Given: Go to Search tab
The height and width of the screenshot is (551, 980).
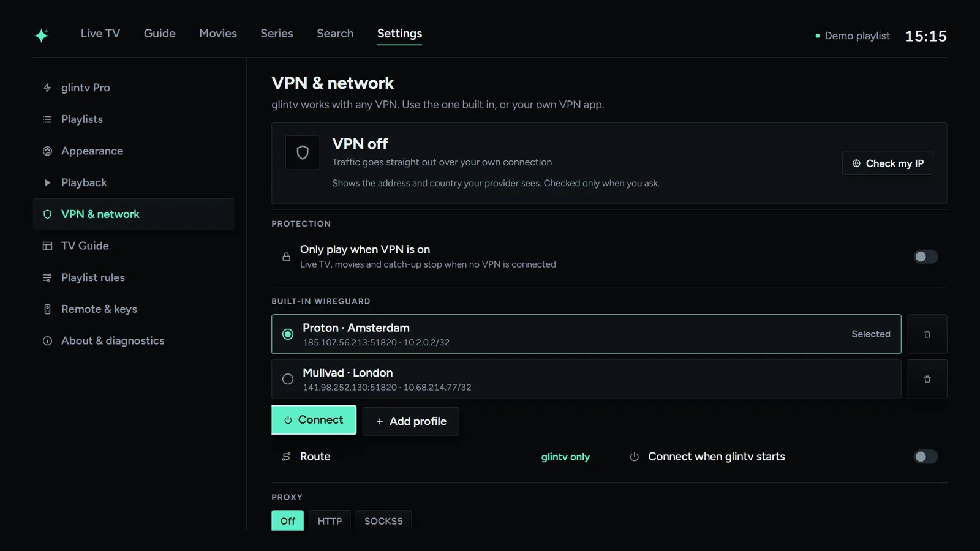Looking at the screenshot, I should click(x=335, y=34).
